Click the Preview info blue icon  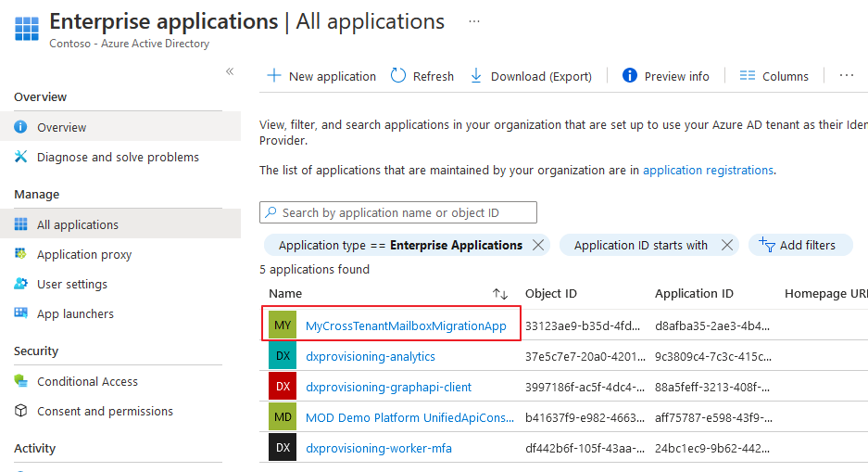coord(629,75)
